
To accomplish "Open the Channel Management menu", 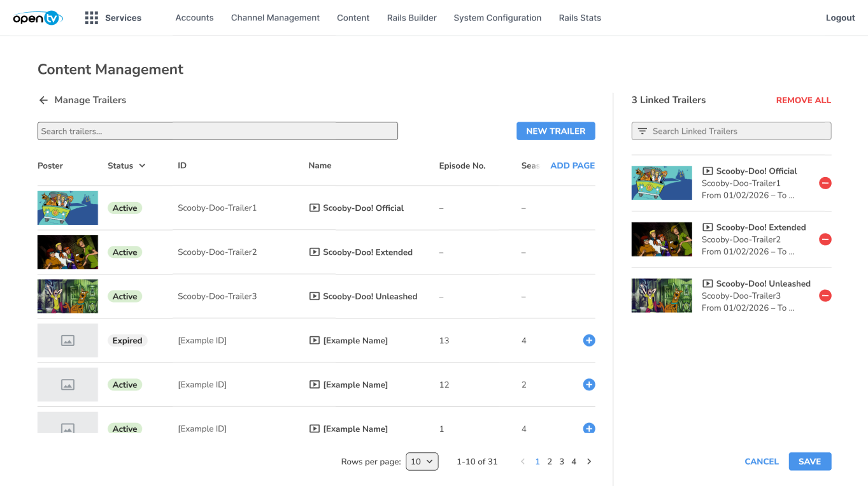I will pyautogui.click(x=275, y=18).
